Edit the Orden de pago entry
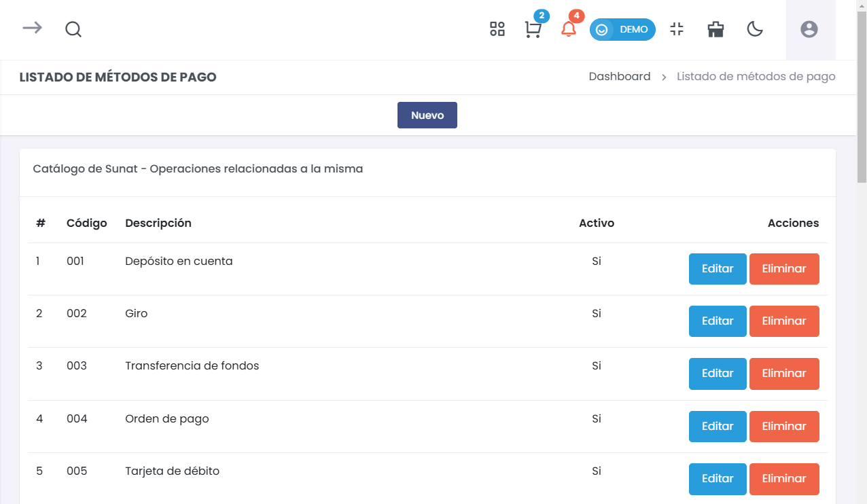The image size is (867, 504). tap(718, 426)
